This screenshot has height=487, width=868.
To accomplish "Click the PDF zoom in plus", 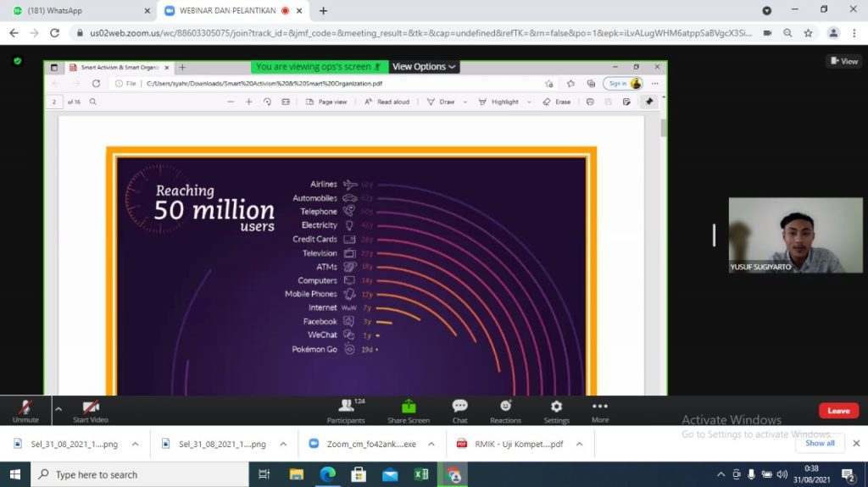I will (249, 102).
